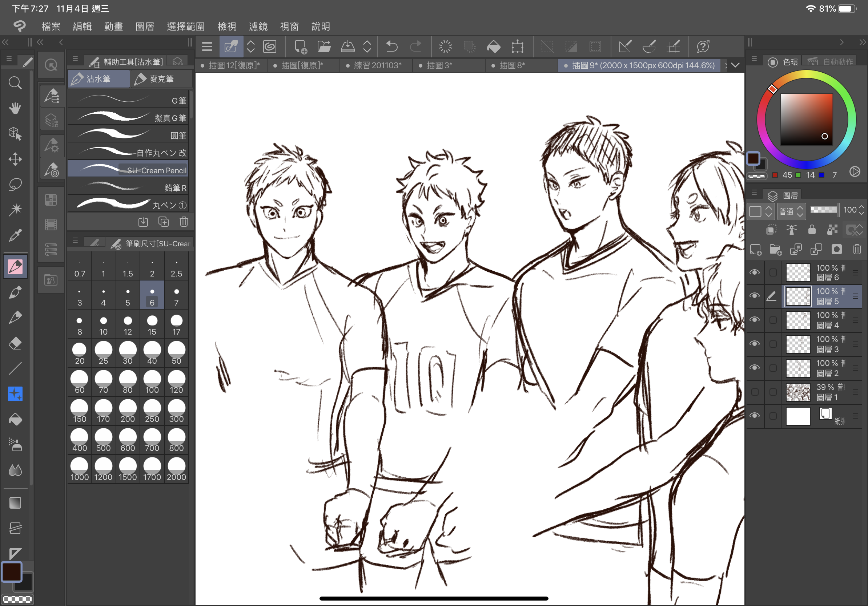Select 圖層 3 layer thumbnail
This screenshot has height=606, width=868.
tap(798, 344)
